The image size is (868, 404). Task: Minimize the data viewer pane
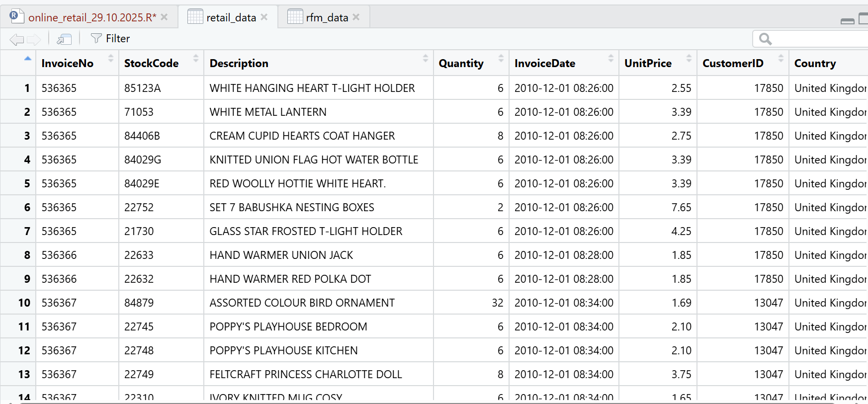pyautogui.click(x=847, y=21)
